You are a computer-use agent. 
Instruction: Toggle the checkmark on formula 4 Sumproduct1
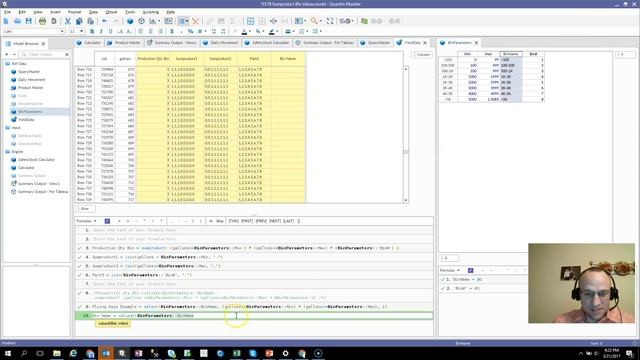point(80,257)
